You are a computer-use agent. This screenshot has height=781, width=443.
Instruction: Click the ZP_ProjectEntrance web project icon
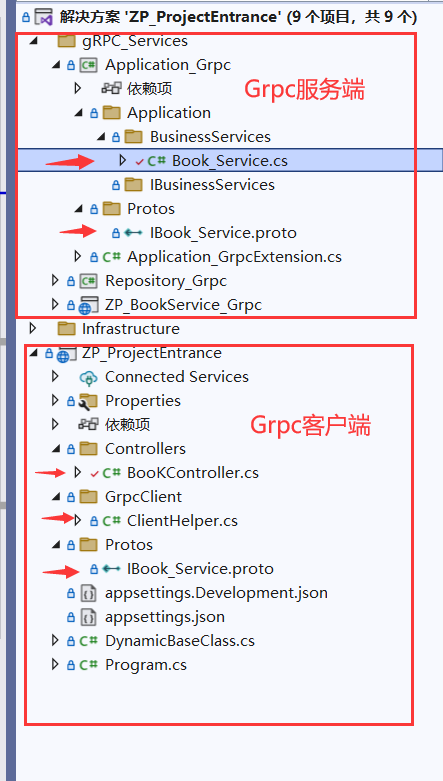(67, 353)
